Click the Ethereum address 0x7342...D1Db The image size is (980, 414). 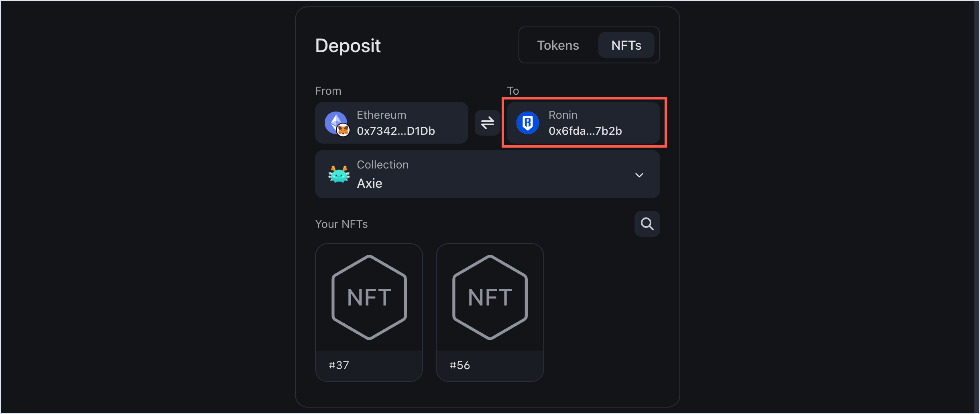(396, 130)
